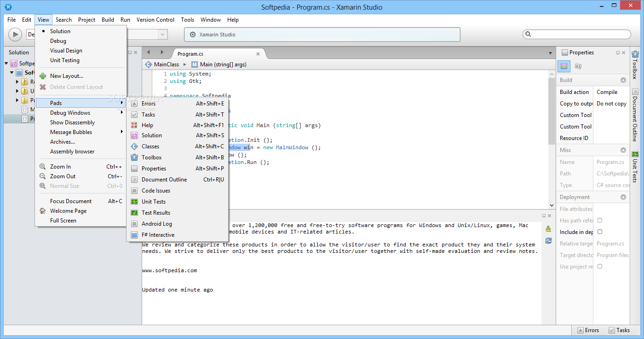
Task: Open the Debug Windows menu entry
Action: pos(81,113)
